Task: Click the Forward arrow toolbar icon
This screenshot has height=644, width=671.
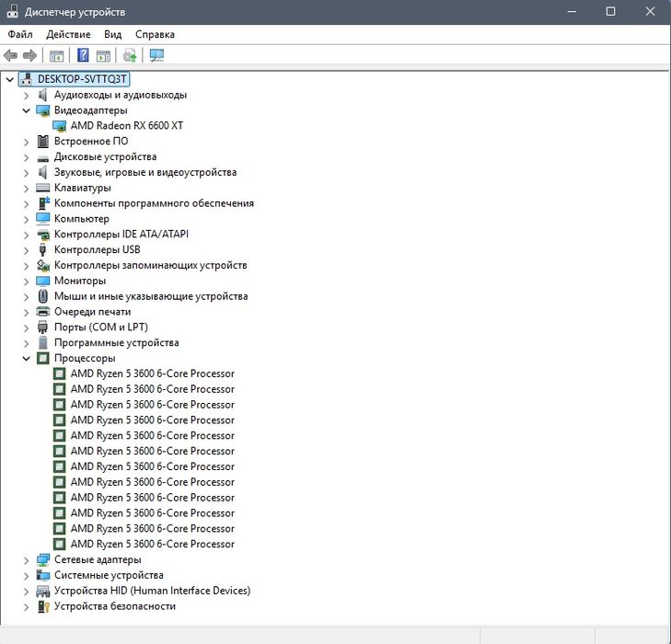Action: tap(29, 55)
